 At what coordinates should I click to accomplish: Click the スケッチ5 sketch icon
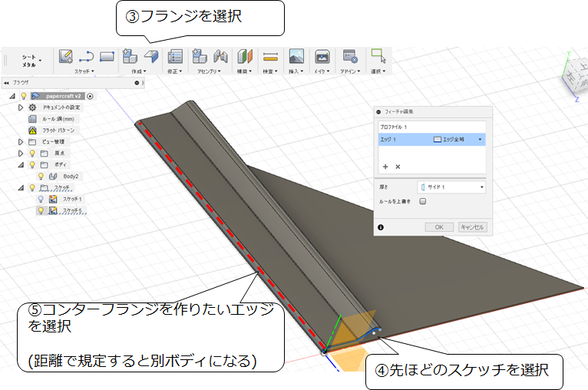(53, 211)
